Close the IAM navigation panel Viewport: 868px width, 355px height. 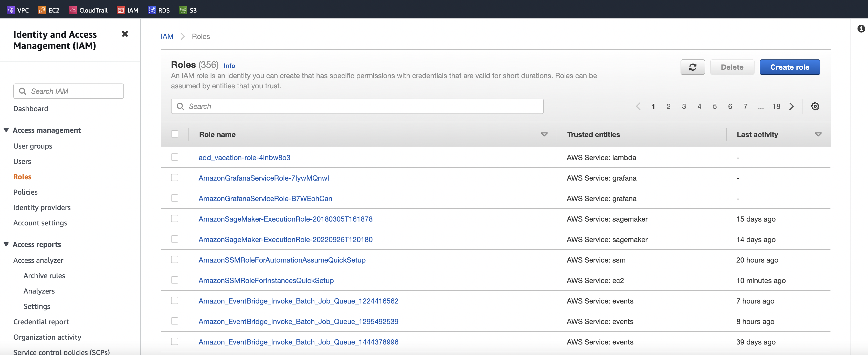[x=125, y=34]
